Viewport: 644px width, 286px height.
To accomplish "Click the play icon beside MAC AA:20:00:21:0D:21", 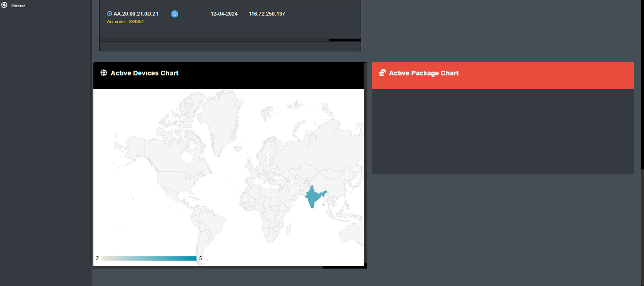I will click(x=109, y=14).
